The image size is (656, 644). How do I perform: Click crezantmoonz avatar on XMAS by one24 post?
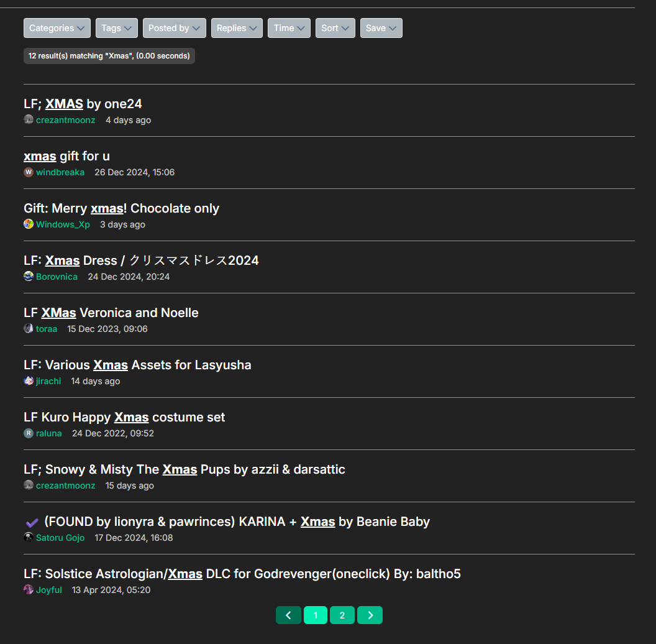29,120
